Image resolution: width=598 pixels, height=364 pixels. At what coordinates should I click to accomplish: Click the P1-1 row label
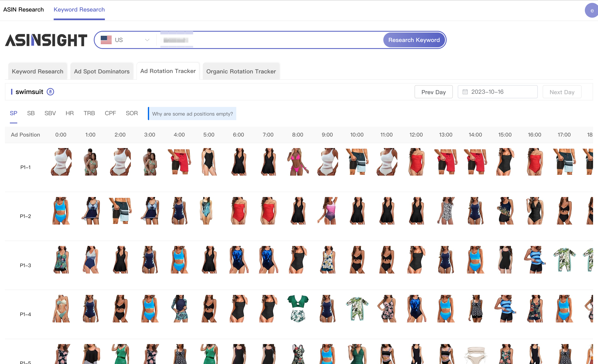[25, 167]
